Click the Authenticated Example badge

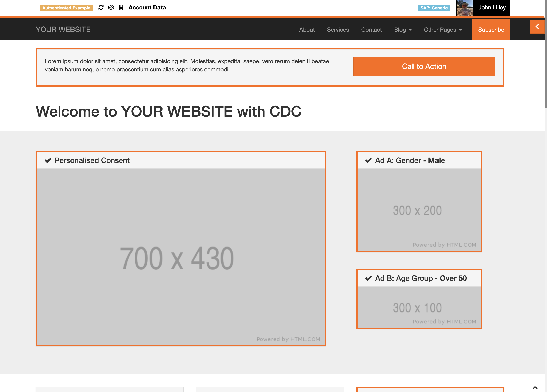tap(66, 8)
